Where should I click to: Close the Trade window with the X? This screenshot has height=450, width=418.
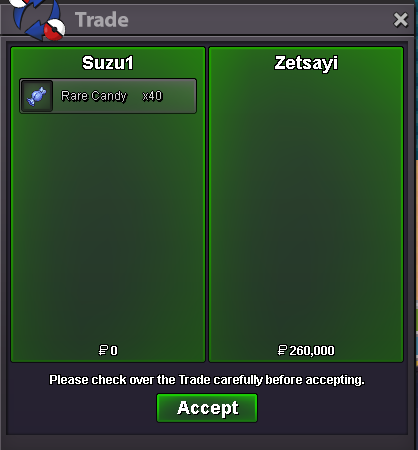click(x=401, y=20)
